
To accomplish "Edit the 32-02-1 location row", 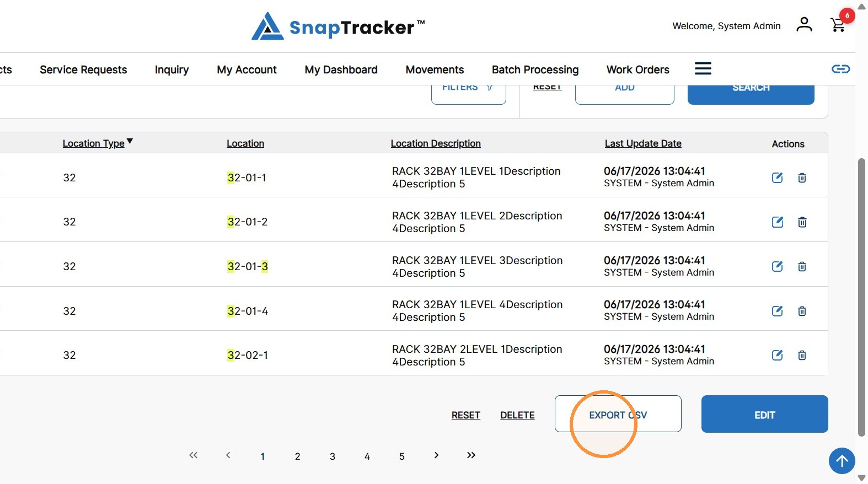I will (x=777, y=355).
